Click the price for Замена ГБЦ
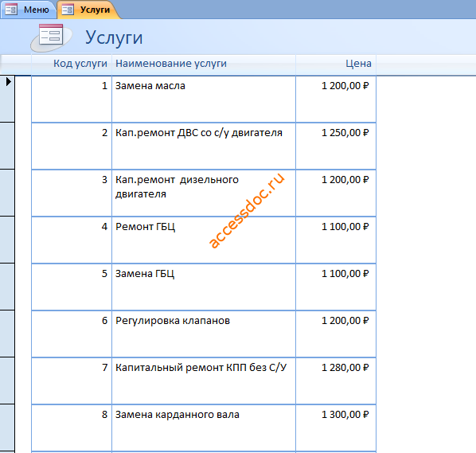Image resolution: width=476 pixels, height=453 pixels. click(336, 287)
